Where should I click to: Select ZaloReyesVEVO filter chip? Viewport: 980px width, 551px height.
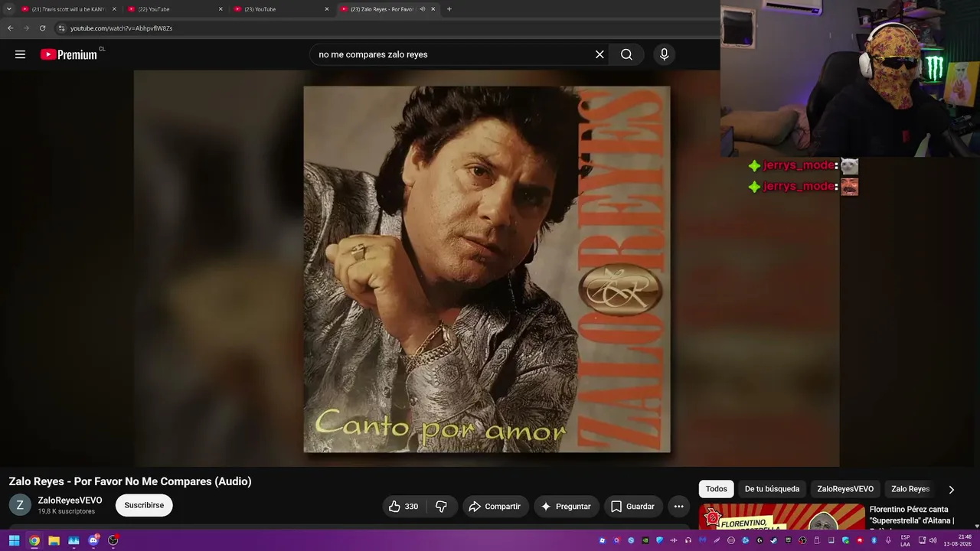click(845, 489)
